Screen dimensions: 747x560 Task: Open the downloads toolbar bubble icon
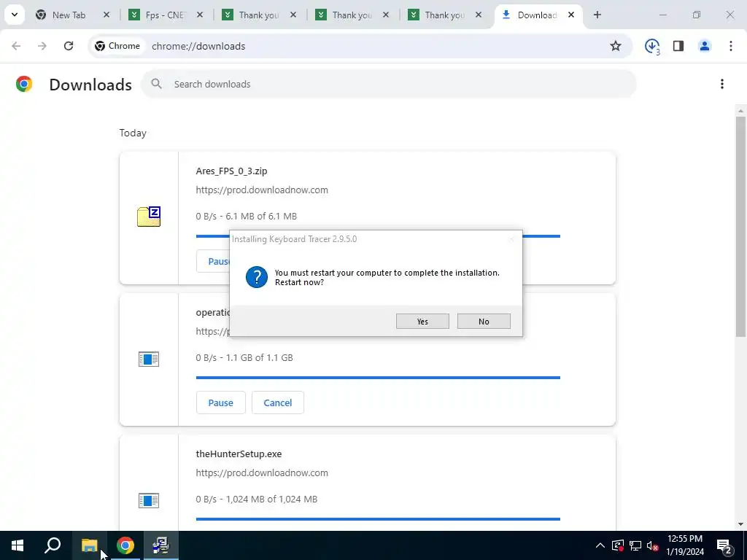point(652,46)
